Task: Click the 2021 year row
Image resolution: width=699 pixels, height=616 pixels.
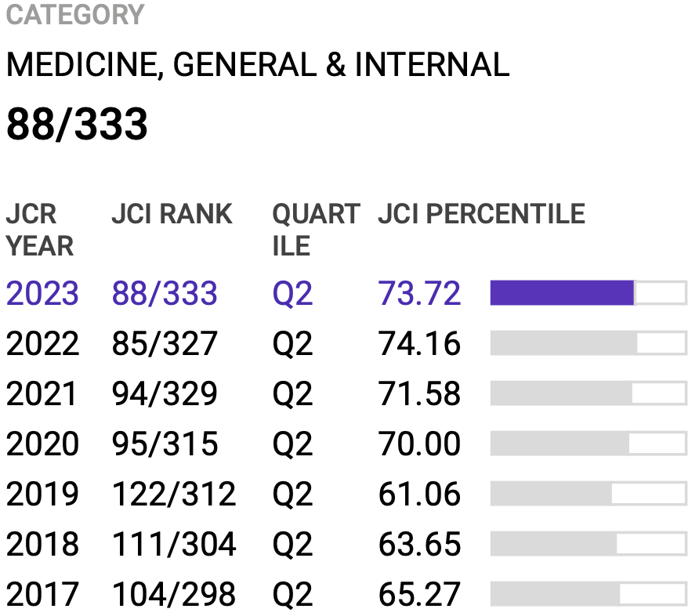Action: tap(42, 394)
